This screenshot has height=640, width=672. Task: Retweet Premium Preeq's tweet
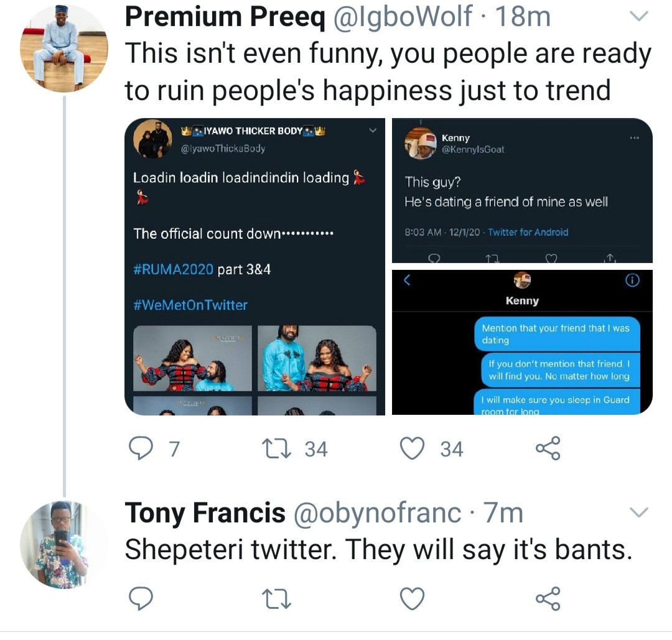(278, 448)
